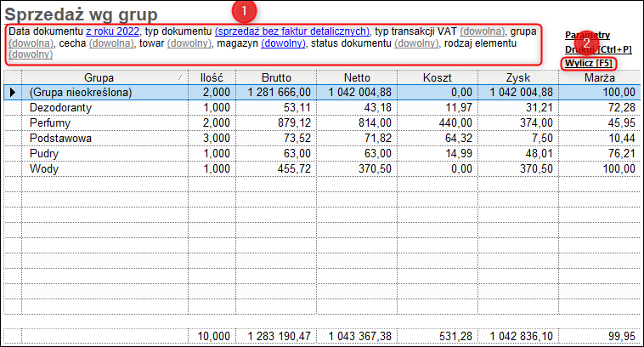Click Podstawowa Zysk value 7,50
The height and width of the screenshot is (347, 644).
(x=543, y=138)
